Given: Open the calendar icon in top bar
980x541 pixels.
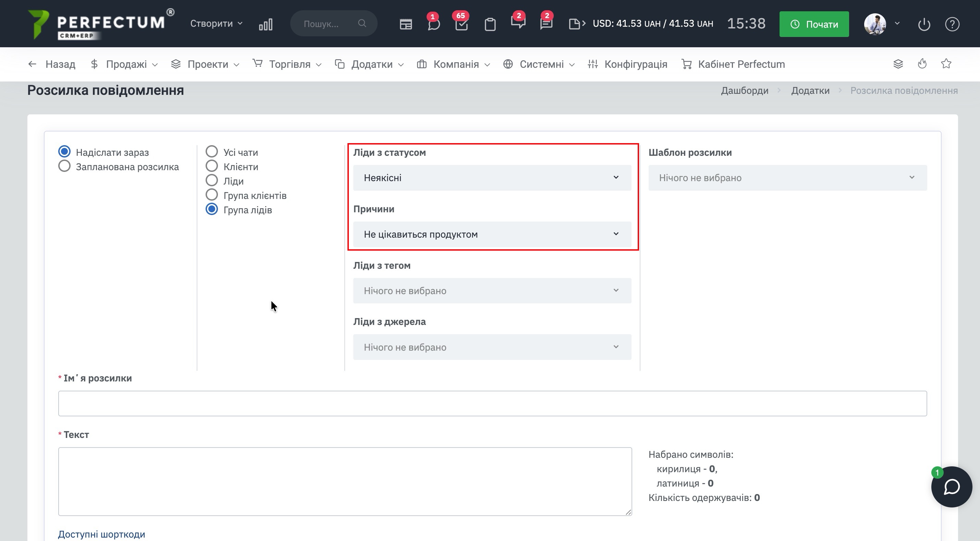Looking at the screenshot, I should pos(406,24).
